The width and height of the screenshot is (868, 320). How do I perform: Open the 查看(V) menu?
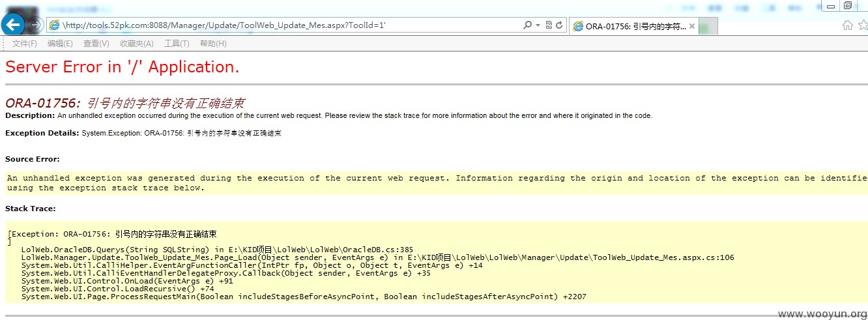click(x=96, y=44)
